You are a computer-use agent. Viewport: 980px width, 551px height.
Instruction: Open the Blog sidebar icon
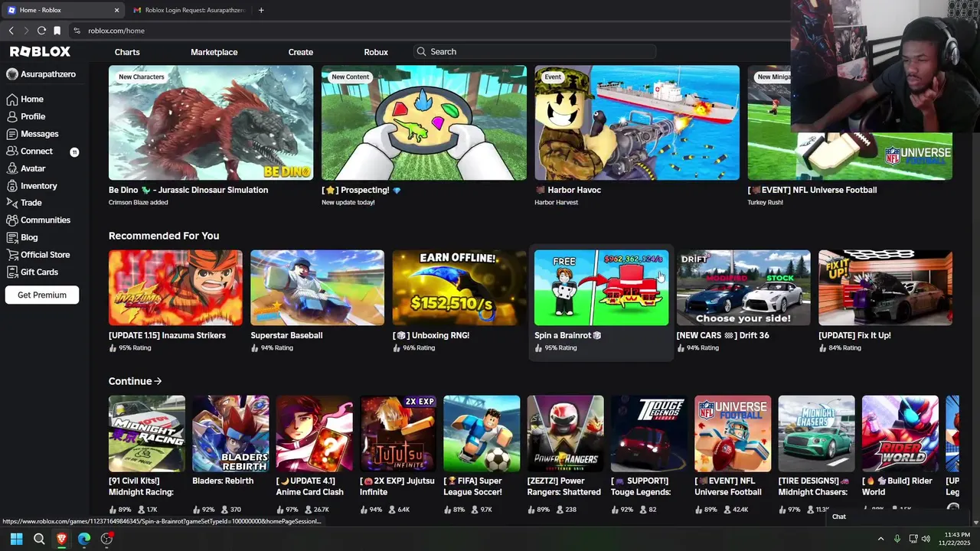pyautogui.click(x=12, y=237)
